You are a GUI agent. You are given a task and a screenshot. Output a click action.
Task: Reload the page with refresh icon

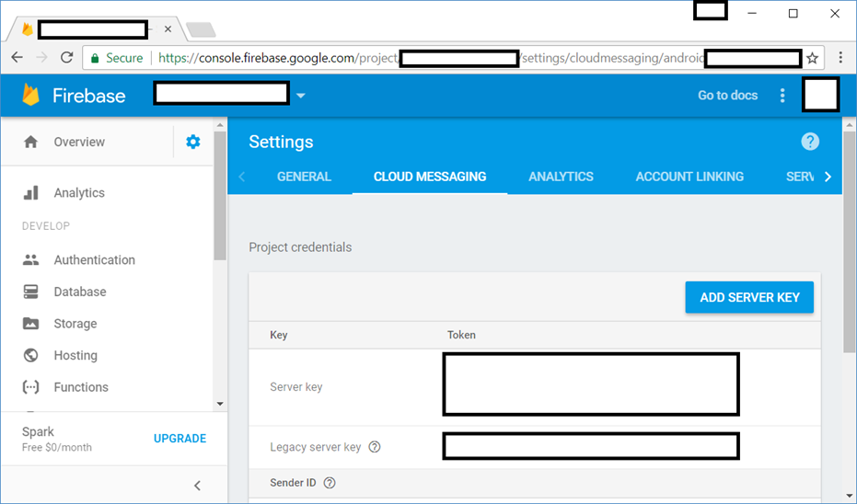click(x=66, y=57)
